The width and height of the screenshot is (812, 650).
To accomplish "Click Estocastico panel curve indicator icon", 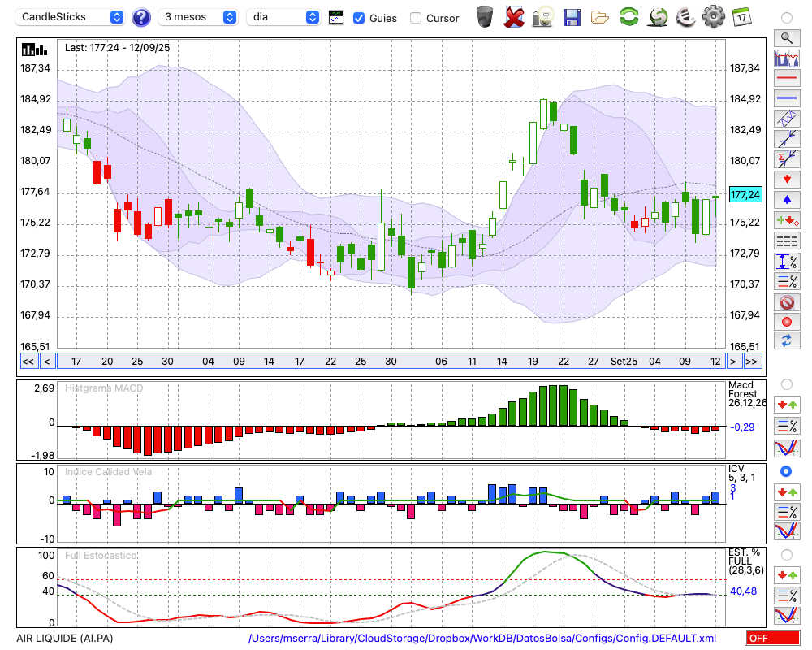I will (787, 615).
